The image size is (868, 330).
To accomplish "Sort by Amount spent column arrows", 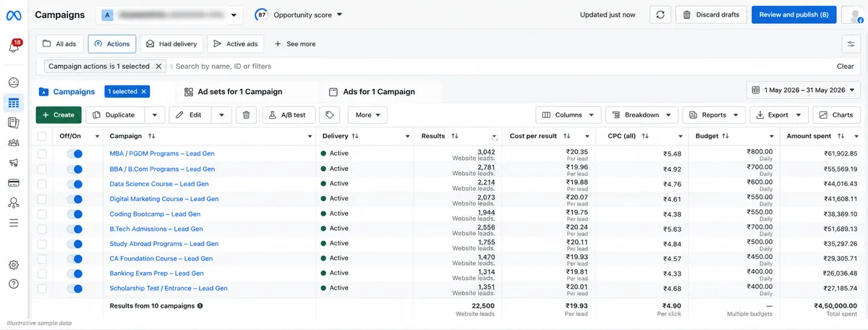I will [x=841, y=136].
